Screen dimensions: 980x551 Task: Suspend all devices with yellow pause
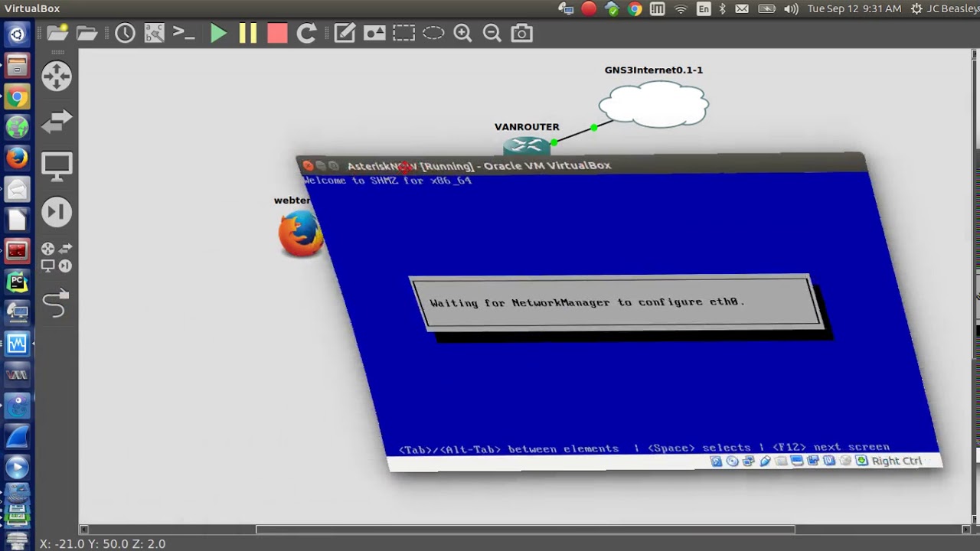[x=247, y=33]
